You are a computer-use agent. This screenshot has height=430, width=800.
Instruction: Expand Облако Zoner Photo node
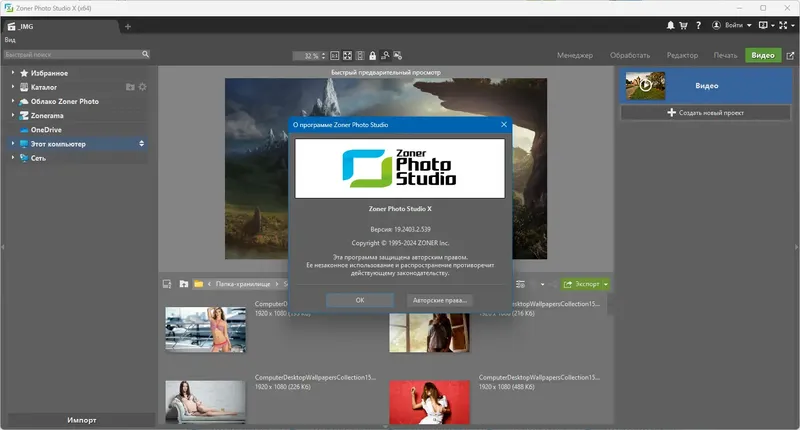[x=13, y=101]
